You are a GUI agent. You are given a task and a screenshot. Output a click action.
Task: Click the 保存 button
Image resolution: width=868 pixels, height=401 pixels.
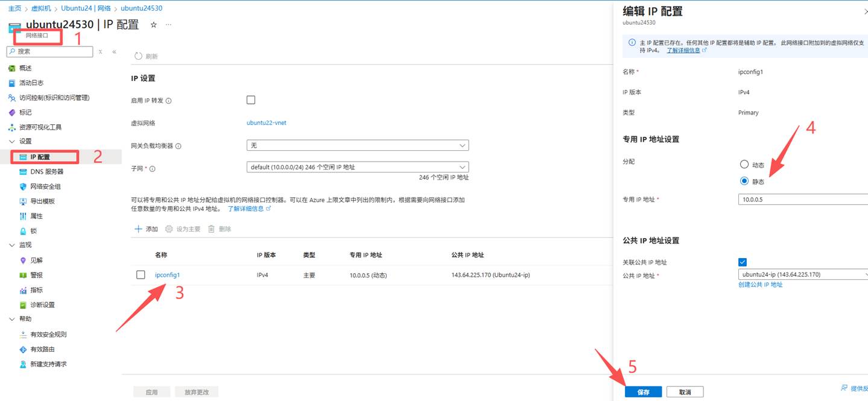point(643,392)
